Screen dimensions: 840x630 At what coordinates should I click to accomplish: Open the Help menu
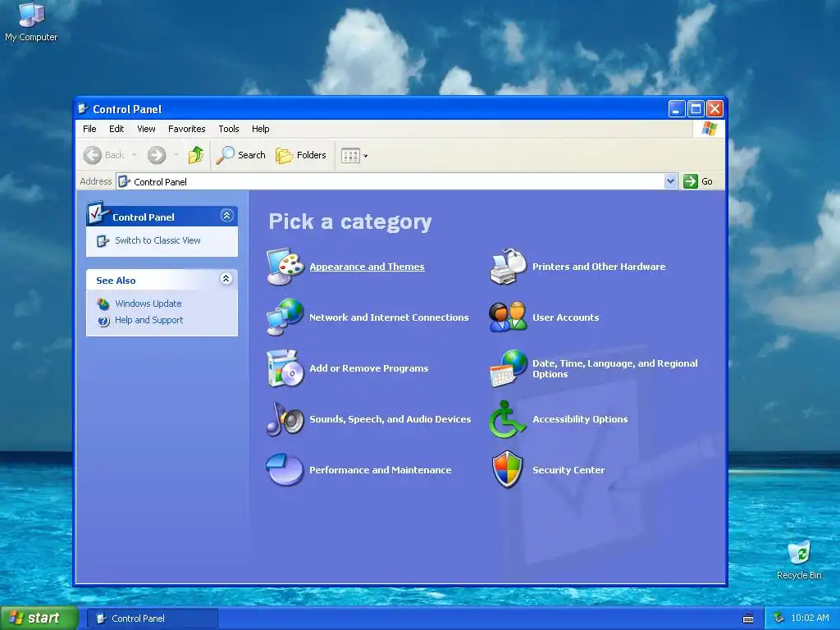(x=260, y=129)
